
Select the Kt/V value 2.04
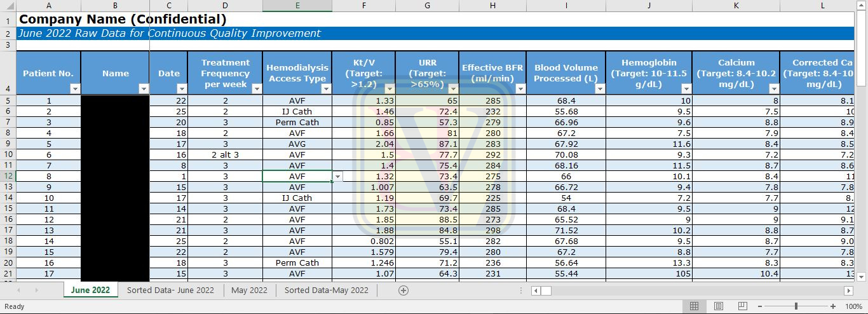click(x=363, y=144)
